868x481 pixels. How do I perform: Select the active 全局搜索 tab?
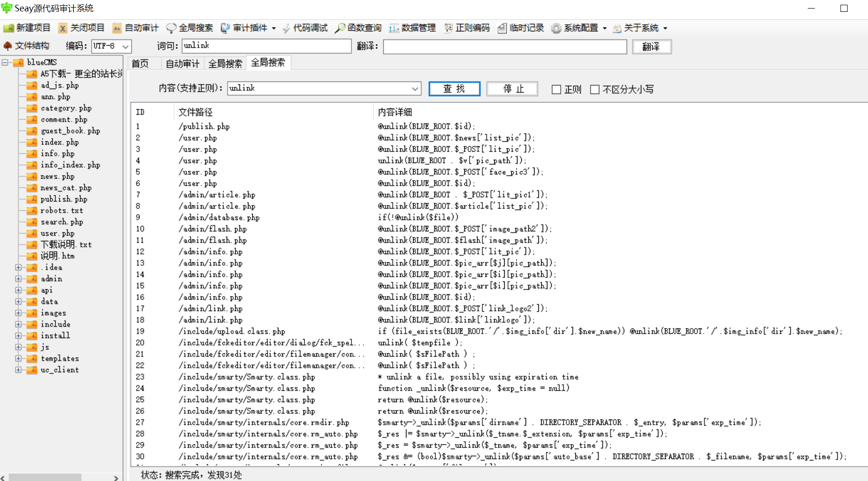(268, 63)
